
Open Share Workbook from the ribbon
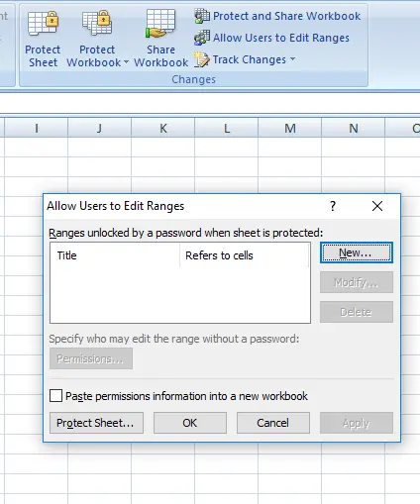click(160, 39)
